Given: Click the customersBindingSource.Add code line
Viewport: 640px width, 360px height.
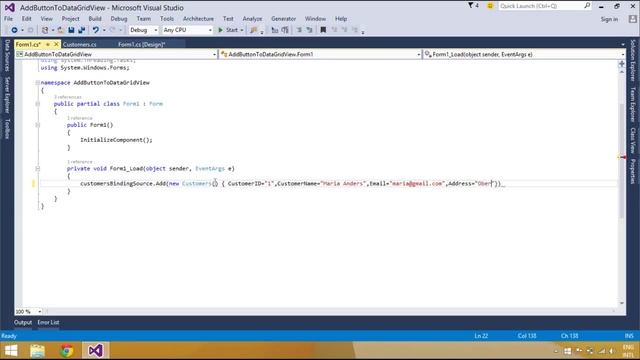Looking at the screenshot, I should click(293, 184).
